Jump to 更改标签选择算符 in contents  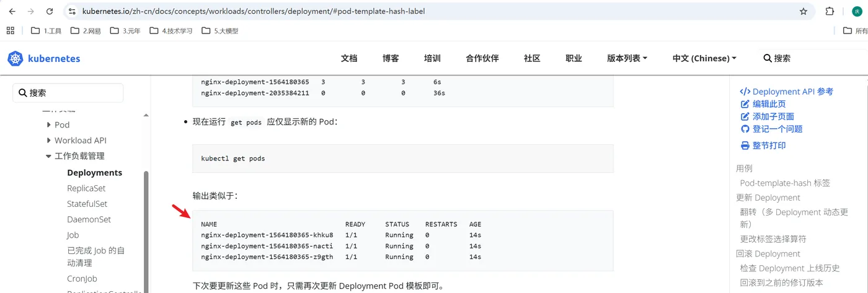coord(773,238)
